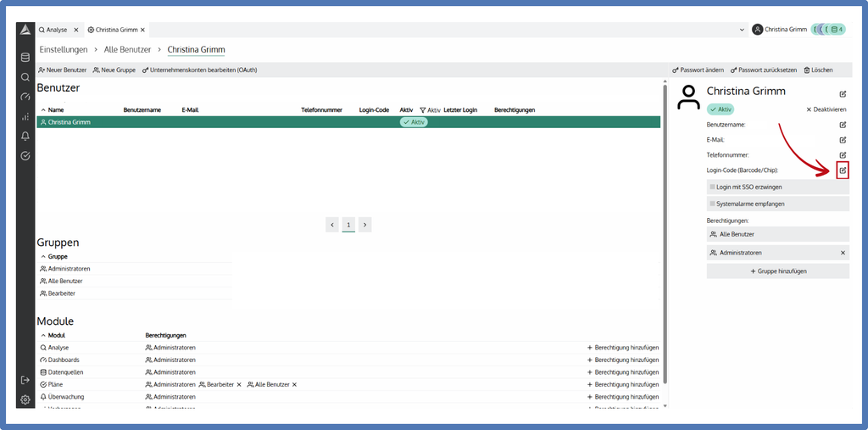Click the application logo at top left
Screen dimensions: 868x430
pos(25,30)
